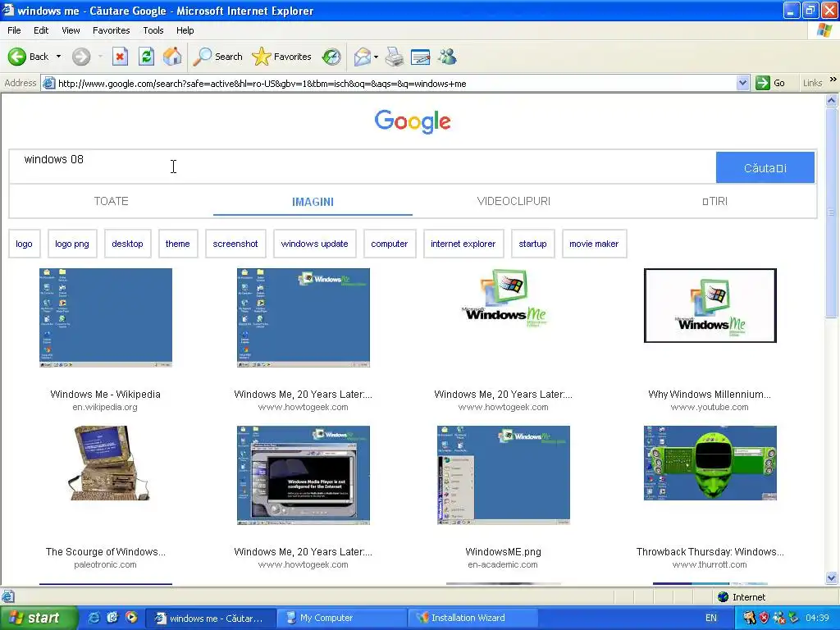Select the desktop suggestion chip
The image size is (840, 630).
(127, 244)
